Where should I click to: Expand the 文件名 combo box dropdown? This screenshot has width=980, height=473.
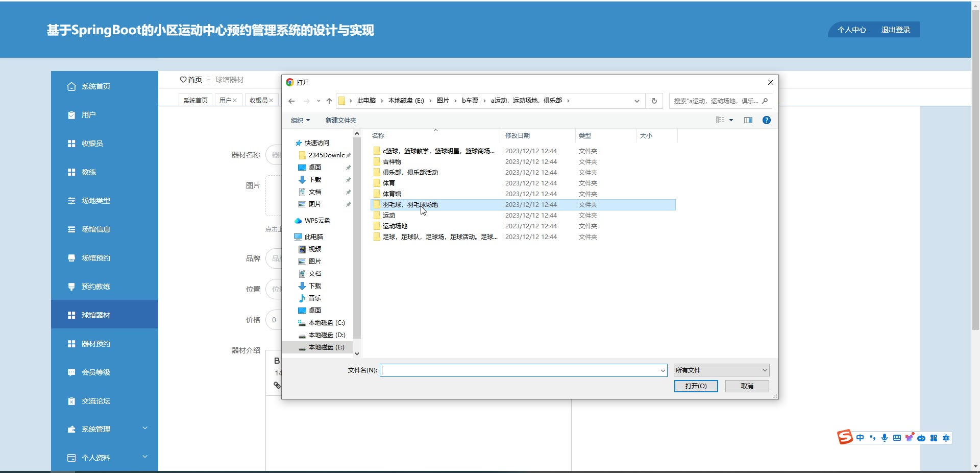(663, 370)
